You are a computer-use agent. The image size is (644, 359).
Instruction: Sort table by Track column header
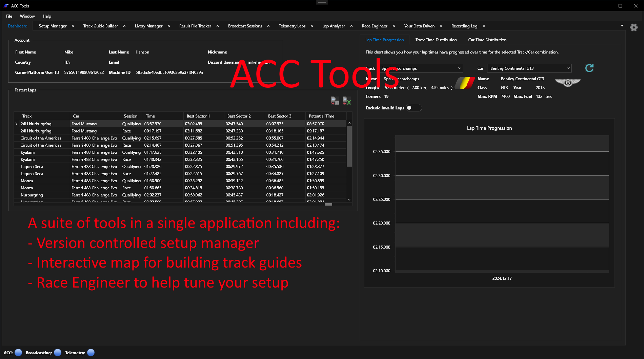pos(44,116)
